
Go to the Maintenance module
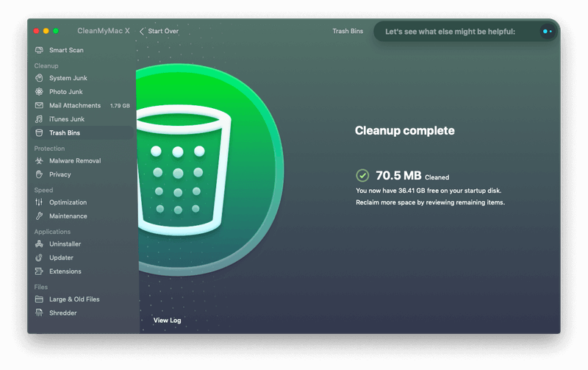pos(68,216)
